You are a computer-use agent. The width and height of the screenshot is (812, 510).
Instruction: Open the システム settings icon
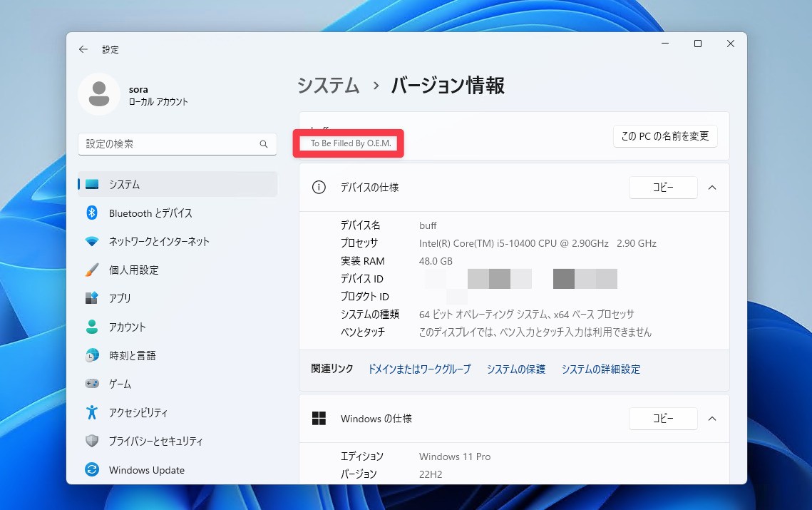tap(92, 184)
